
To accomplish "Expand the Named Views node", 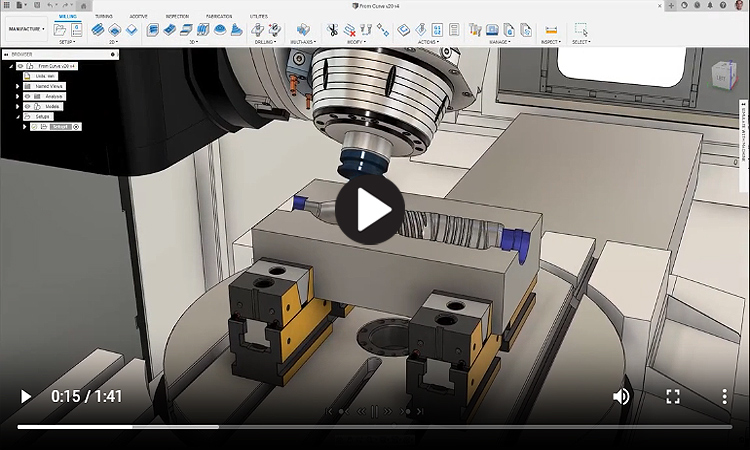I will point(18,87).
